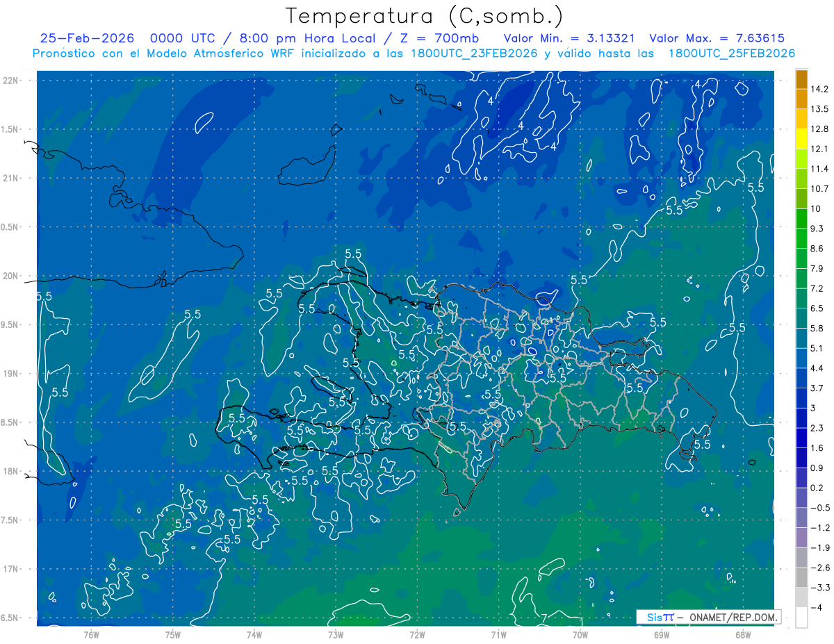Click the '10.7' color scale label
Viewport: 834px width, 644px height.
[x=820, y=189]
